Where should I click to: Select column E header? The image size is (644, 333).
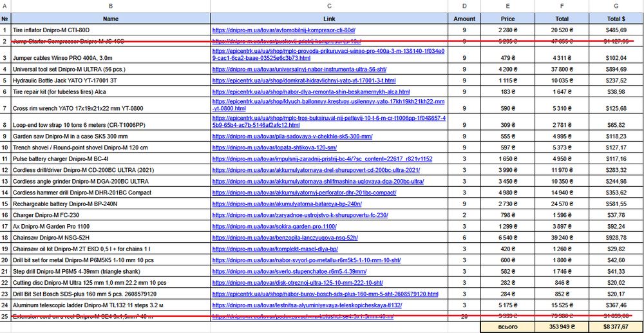507,6
